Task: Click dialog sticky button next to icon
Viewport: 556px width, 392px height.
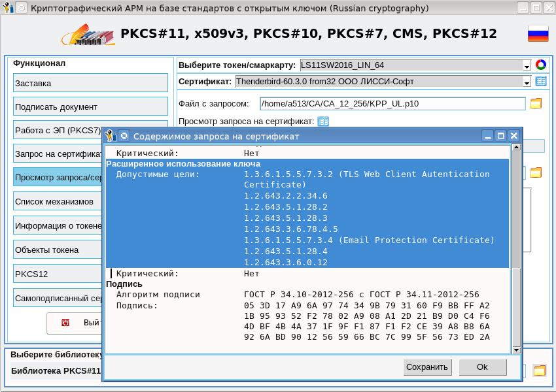Action: pyautogui.click(x=124, y=136)
